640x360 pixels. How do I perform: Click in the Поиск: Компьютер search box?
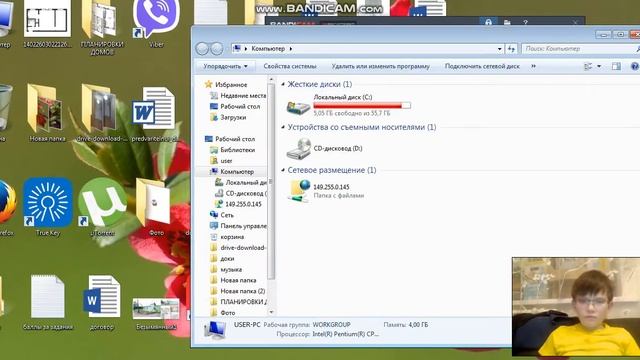tap(580, 49)
